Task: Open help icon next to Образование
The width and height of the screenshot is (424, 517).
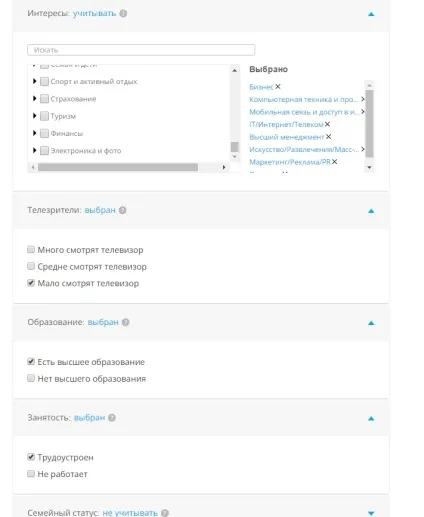Action: pos(125,322)
